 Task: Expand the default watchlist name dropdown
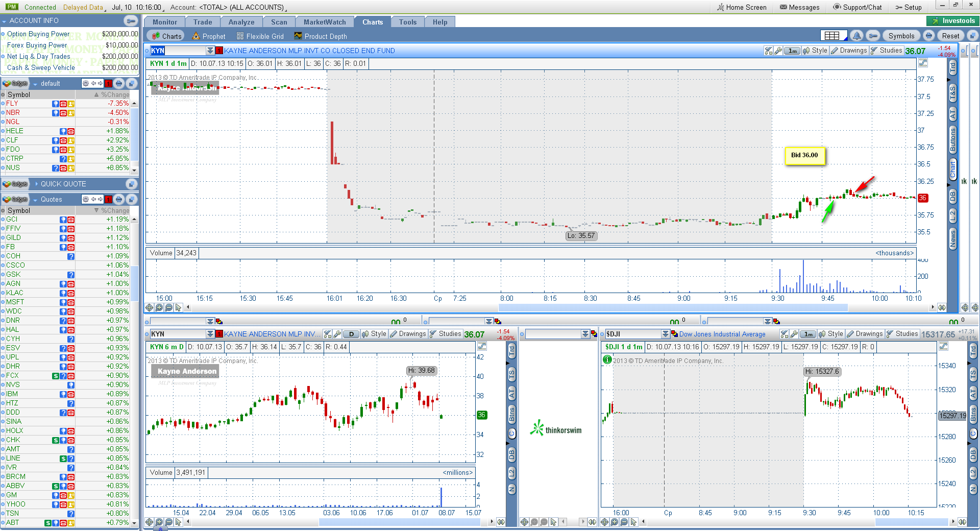coord(35,84)
